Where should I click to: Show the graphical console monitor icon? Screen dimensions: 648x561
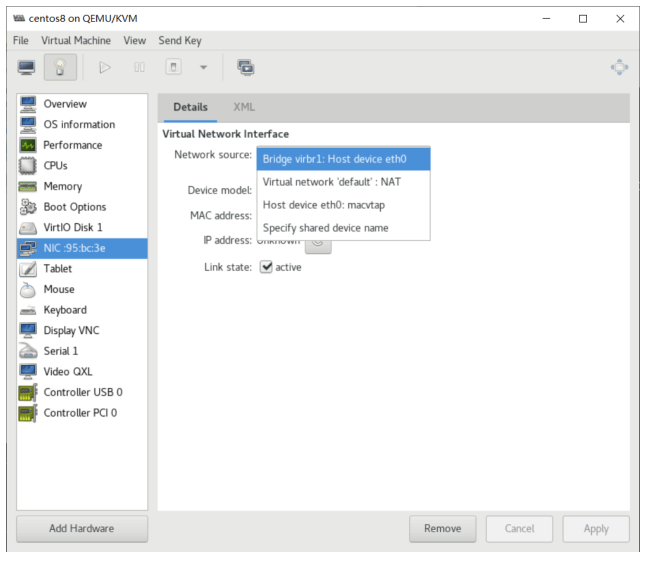tap(26, 67)
